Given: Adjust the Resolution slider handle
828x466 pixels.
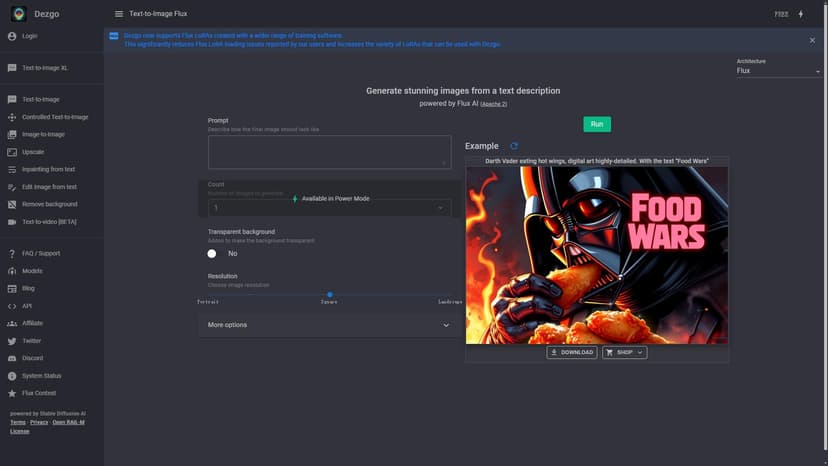Looking at the screenshot, I should [x=330, y=295].
